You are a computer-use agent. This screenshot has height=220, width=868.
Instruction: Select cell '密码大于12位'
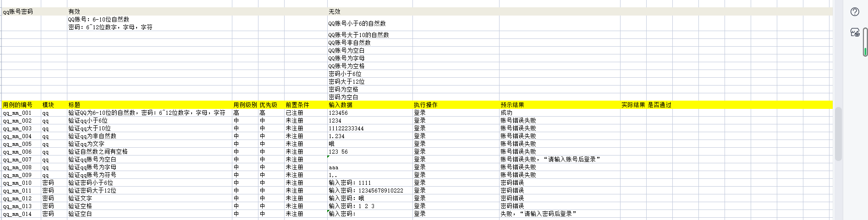click(370, 81)
